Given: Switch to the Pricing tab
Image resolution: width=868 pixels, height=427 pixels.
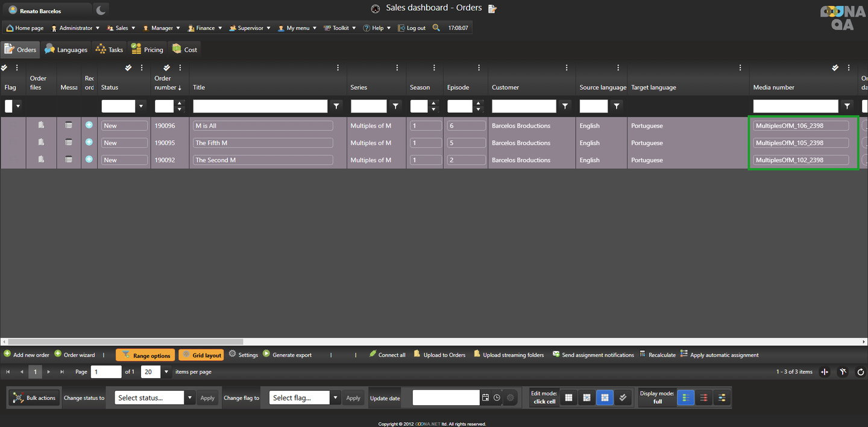Looking at the screenshot, I should click(148, 49).
